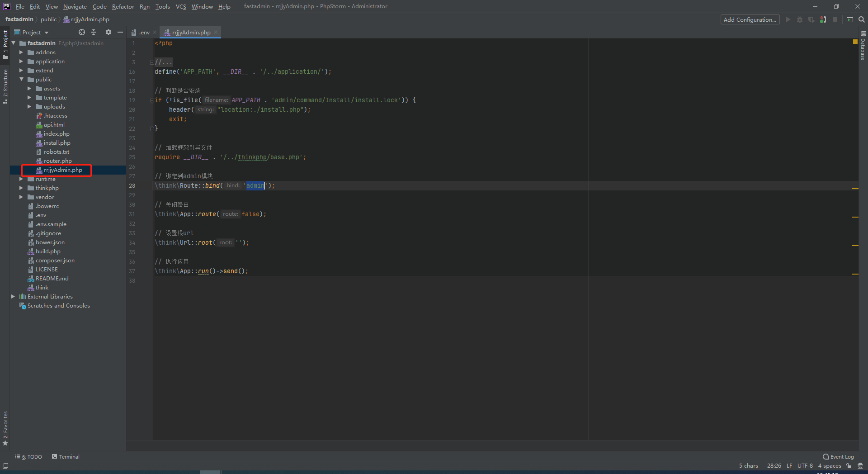Hide the Project panel via minus icon

[120, 32]
